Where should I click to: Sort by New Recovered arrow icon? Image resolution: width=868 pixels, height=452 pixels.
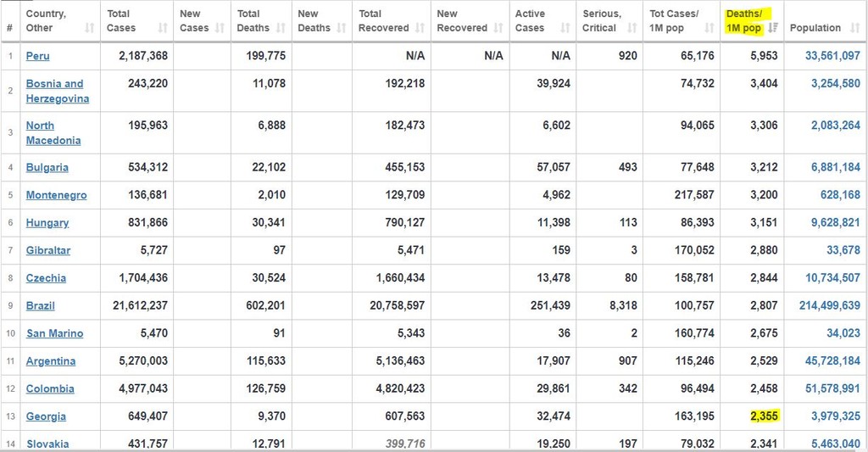point(498,29)
